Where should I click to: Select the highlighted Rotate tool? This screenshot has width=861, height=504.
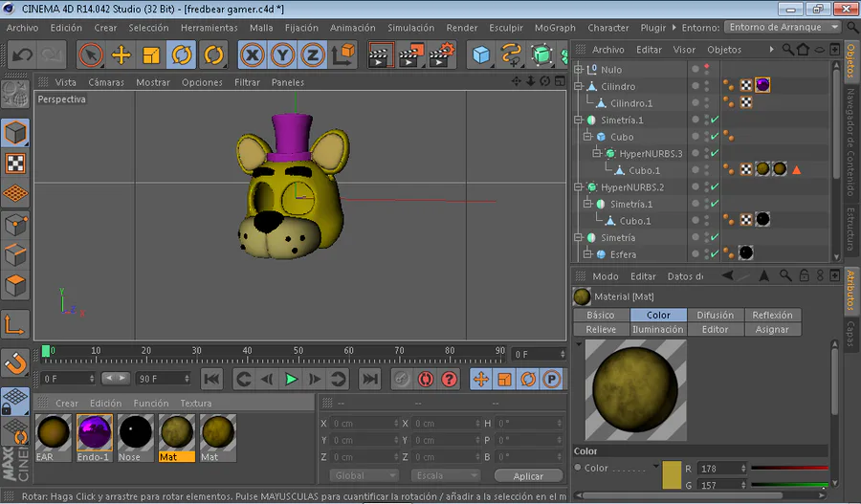181,55
